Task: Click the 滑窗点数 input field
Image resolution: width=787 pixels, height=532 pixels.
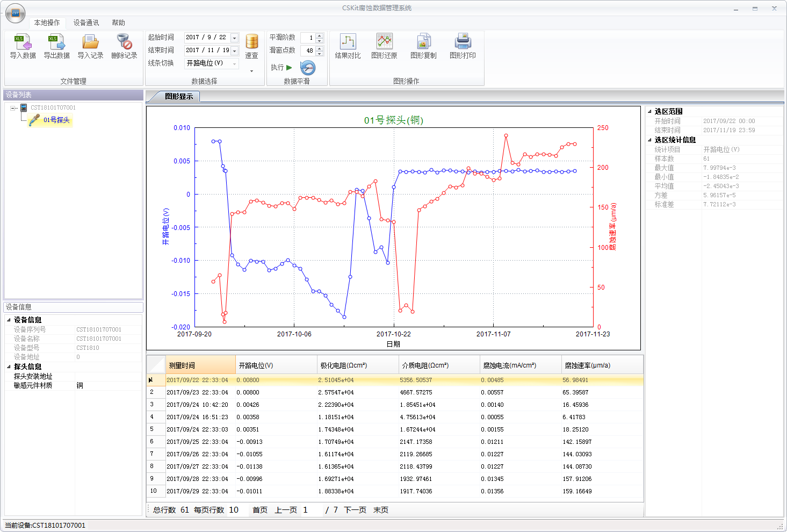Action: pos(308,51)
